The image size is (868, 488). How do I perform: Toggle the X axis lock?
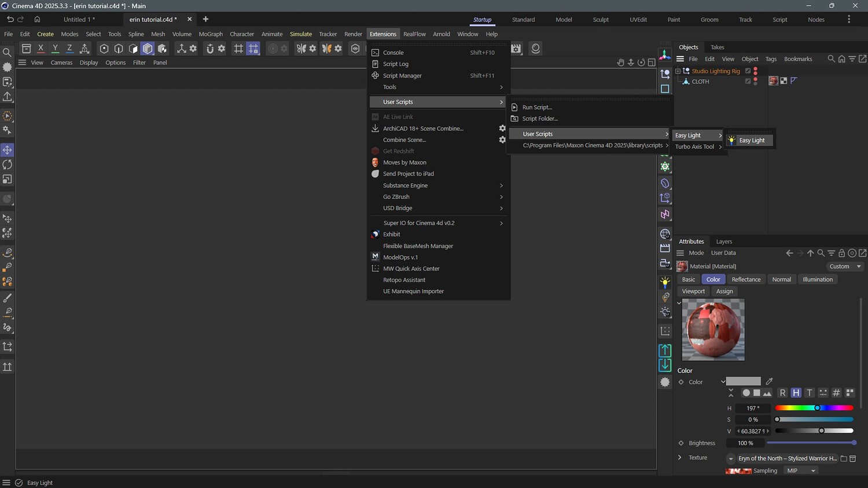pyautogui.click(x=41, y=49)
